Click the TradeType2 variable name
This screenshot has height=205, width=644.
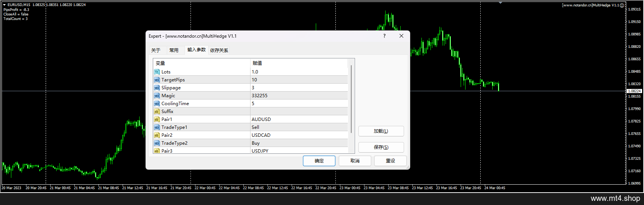coord(174,143)
